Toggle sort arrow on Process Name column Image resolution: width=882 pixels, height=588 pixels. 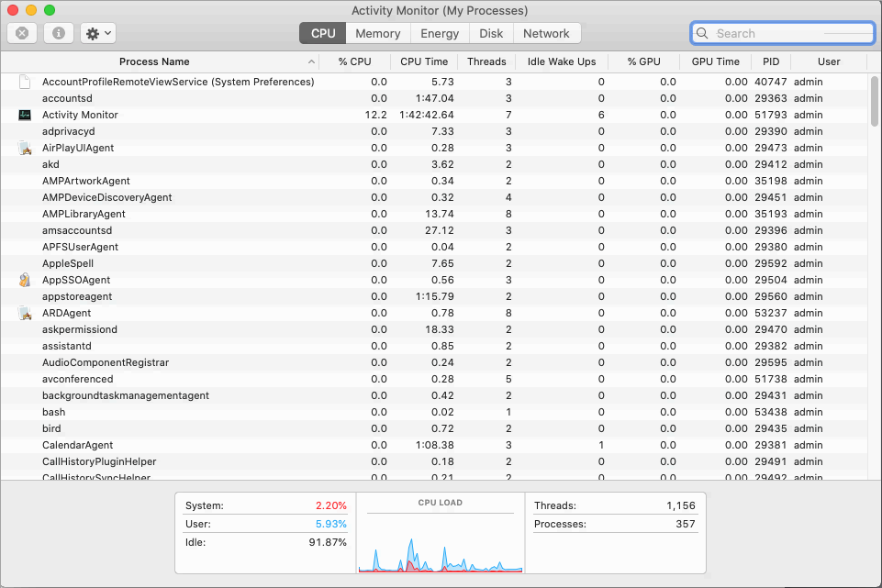click(312, 61)
